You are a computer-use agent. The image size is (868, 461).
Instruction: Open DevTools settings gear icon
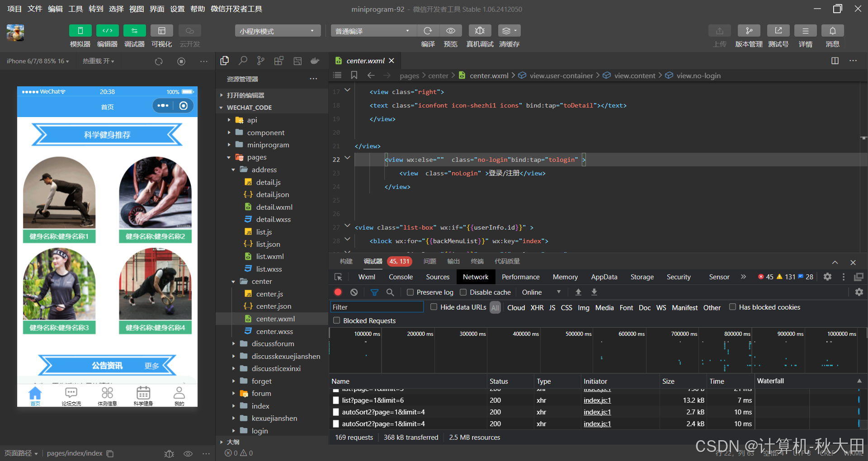tap(827, 277)
